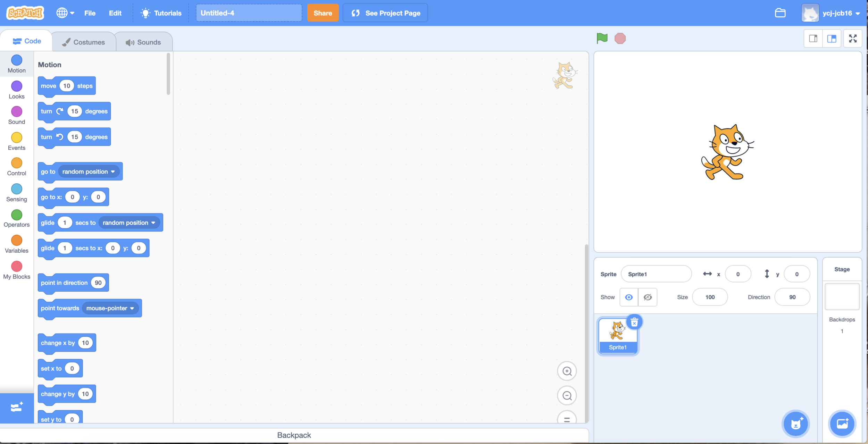This screenshot has height=444, width=868.
Task: Select the Motion block category
Action: (16, 64)
